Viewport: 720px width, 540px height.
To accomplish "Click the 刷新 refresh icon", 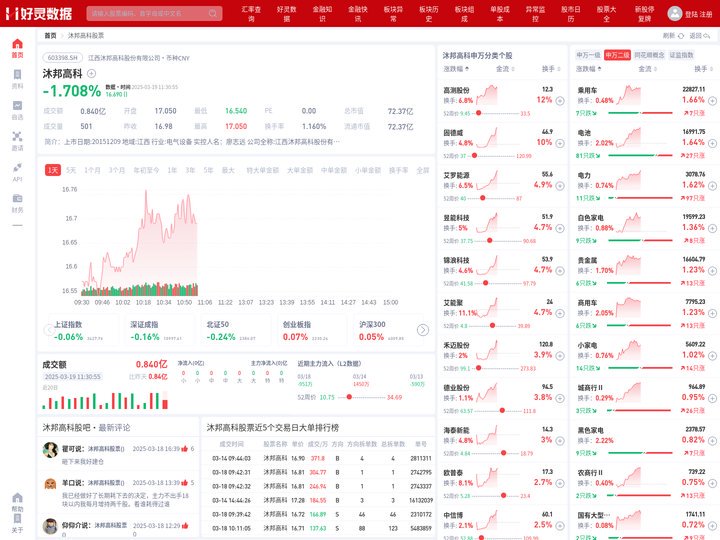I will (x=681, y=35).
